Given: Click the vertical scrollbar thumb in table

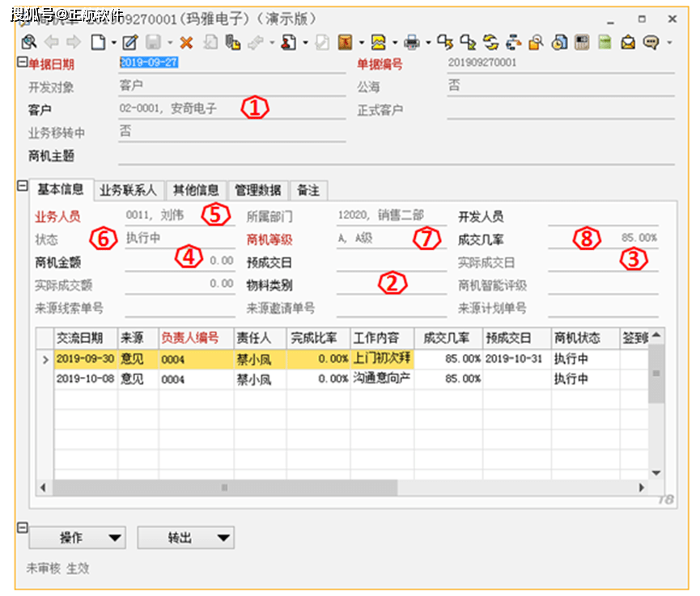Looking at the screenshot, I should tap(655, 374).
